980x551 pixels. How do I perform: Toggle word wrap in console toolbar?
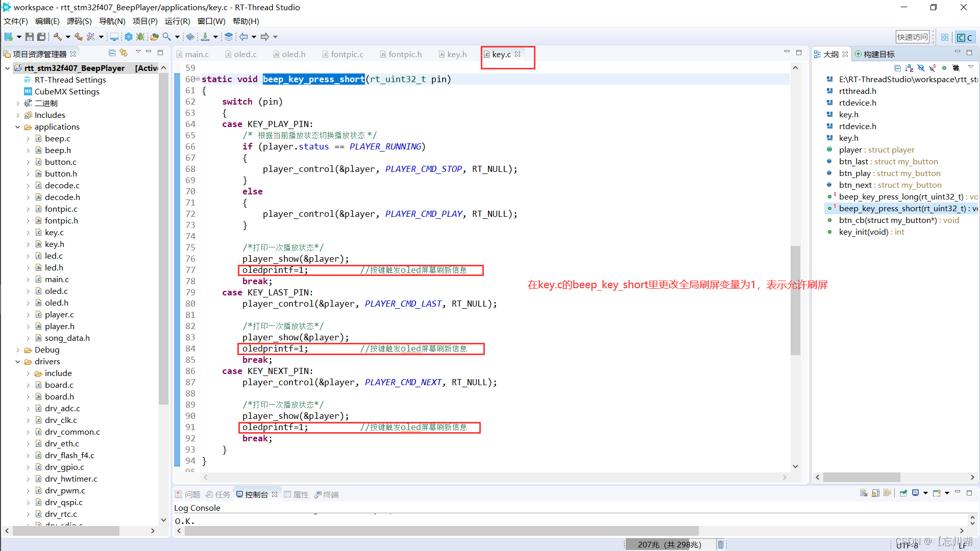coord(887,493)
